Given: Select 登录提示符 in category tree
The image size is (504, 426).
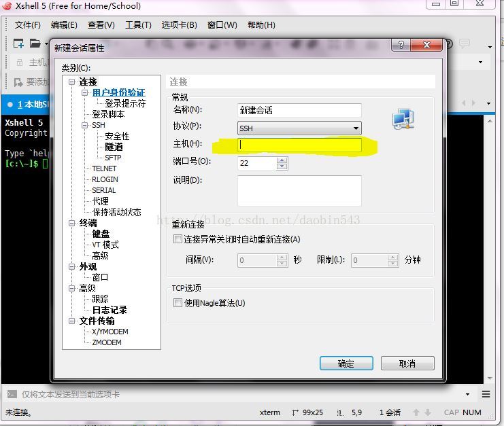Looking at the screenshot, I should pos(125,103).
